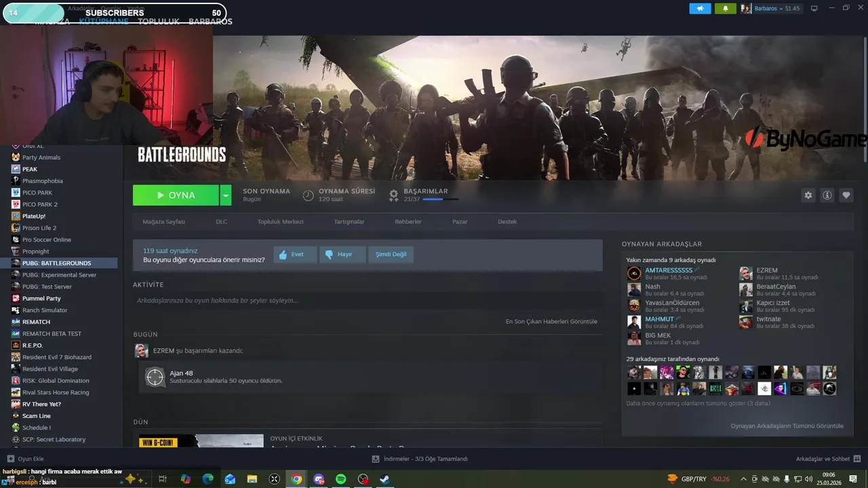The image size is (868, 488).
Task: Open the BAŞARIMLAR achievements icon
Action: (x=393, y=195)
